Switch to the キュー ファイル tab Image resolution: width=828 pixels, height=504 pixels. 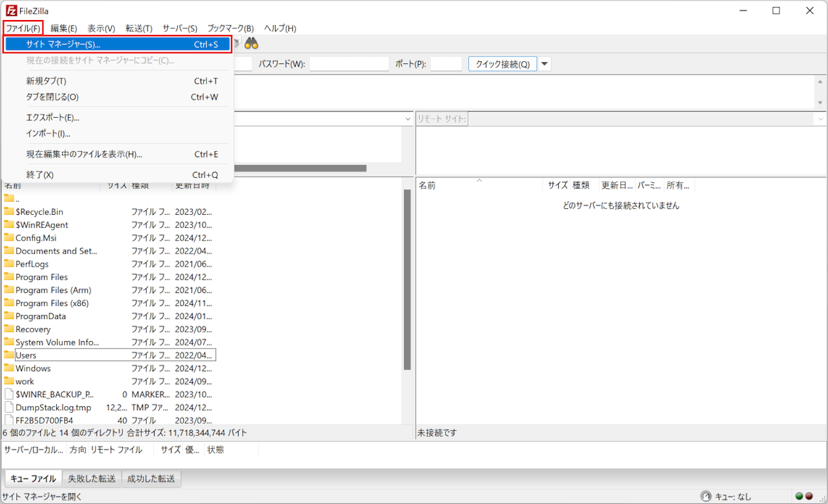click(33, 479)
